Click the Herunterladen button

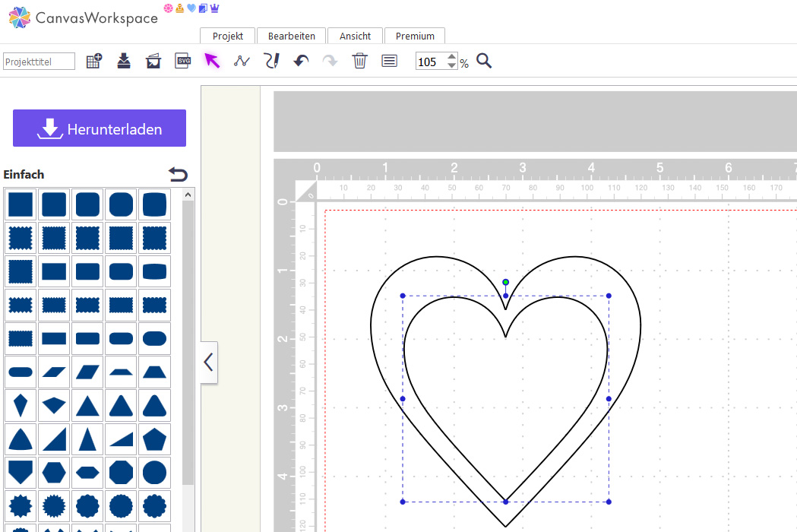(x=100, y=128)
